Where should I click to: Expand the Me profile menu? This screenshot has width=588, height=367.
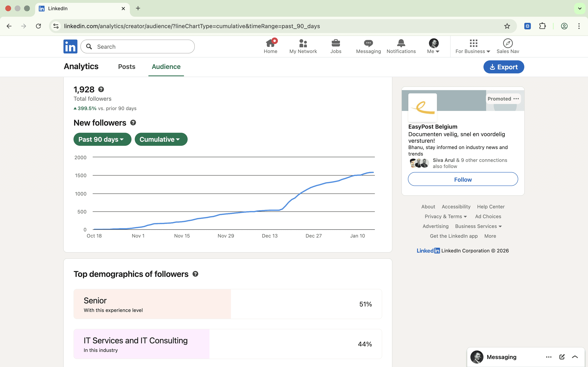(x=433, y=46)
